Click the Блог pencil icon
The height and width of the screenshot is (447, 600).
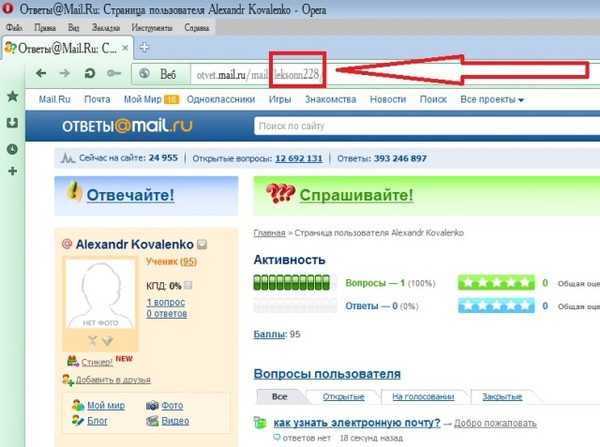click(x=78, y=421)
